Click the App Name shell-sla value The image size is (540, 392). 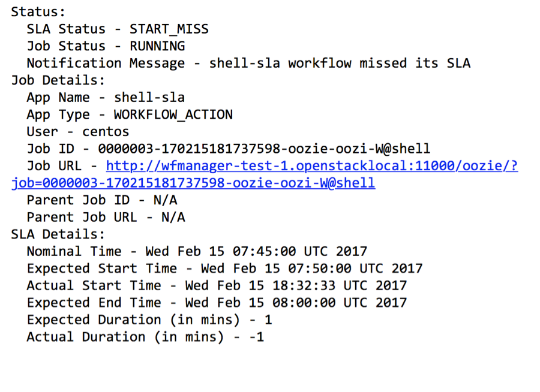(149, 97)
